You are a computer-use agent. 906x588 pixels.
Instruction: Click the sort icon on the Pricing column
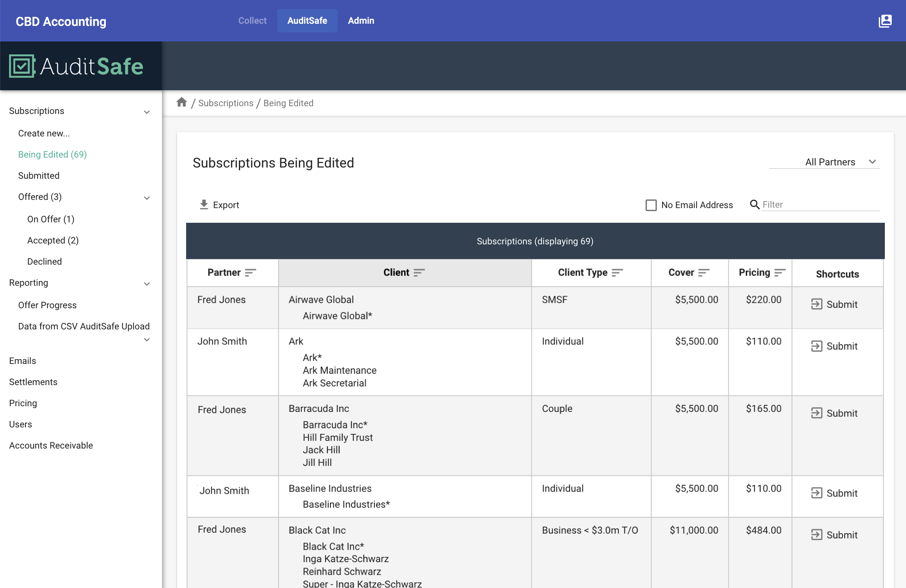click(x=779, y=272)
